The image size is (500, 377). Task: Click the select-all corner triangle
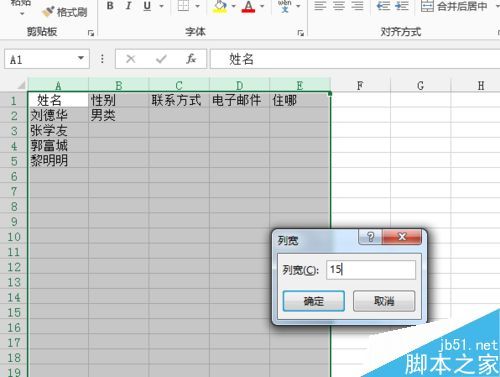20,85
